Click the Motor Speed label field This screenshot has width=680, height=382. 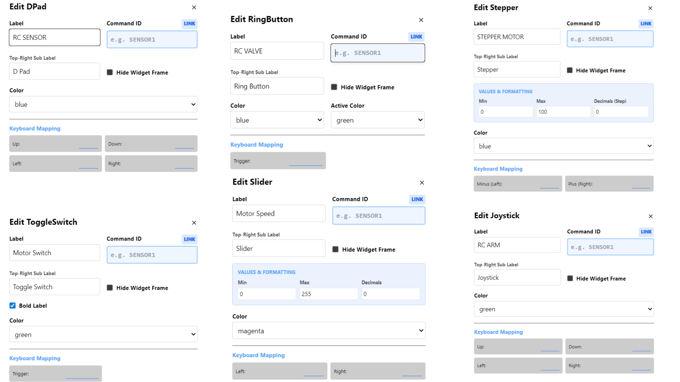279,213
